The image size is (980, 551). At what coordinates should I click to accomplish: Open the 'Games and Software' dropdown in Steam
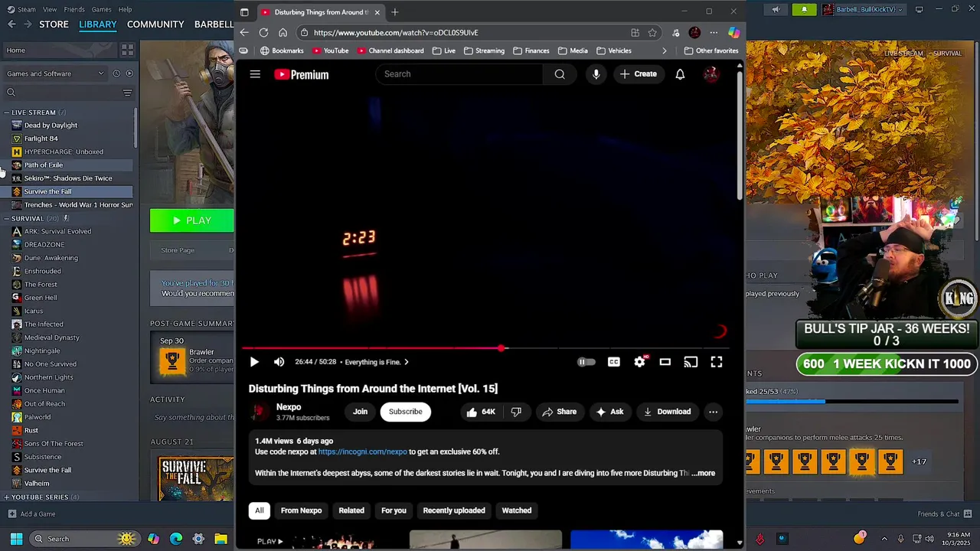coord(55,73)
